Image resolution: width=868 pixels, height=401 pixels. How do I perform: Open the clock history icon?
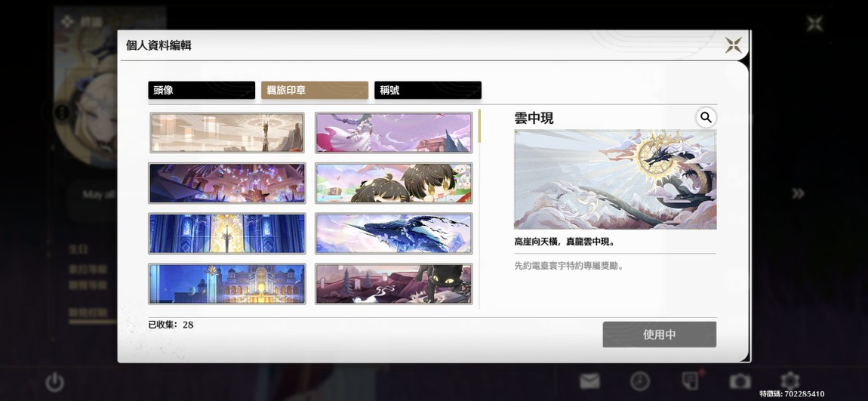click(x=639, y=381)
